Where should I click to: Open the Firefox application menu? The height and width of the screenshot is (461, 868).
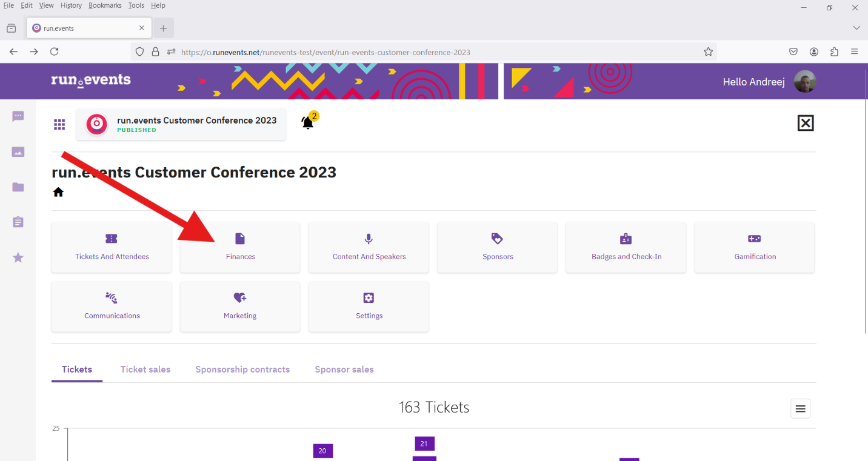tap(855, 52)
